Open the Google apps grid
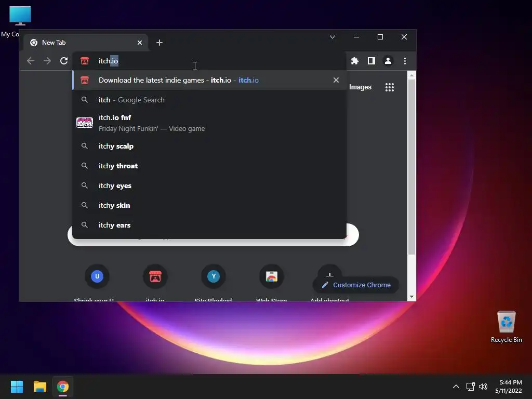The height and width of the screenshot is (399, 532). [x=390, y=87]
